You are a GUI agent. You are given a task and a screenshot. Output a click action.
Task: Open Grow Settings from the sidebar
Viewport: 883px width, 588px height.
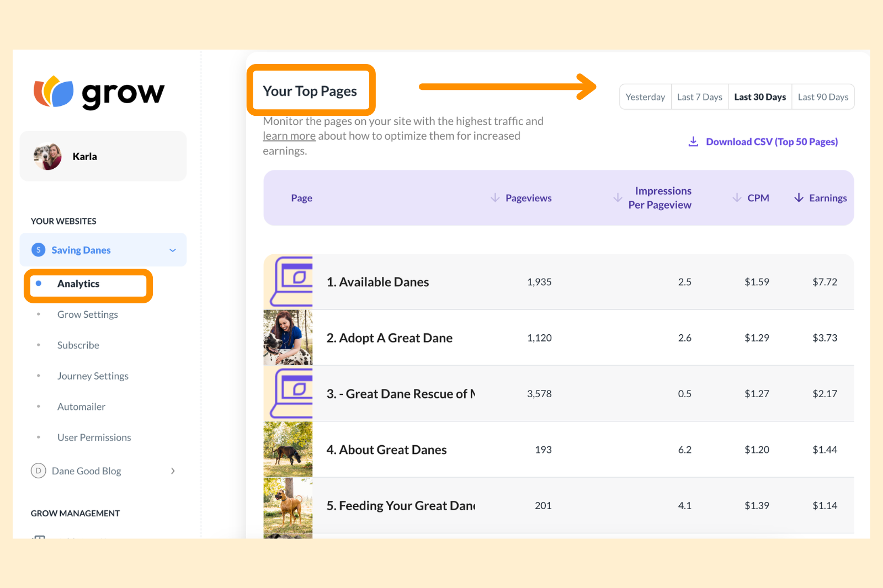point(87,314)
